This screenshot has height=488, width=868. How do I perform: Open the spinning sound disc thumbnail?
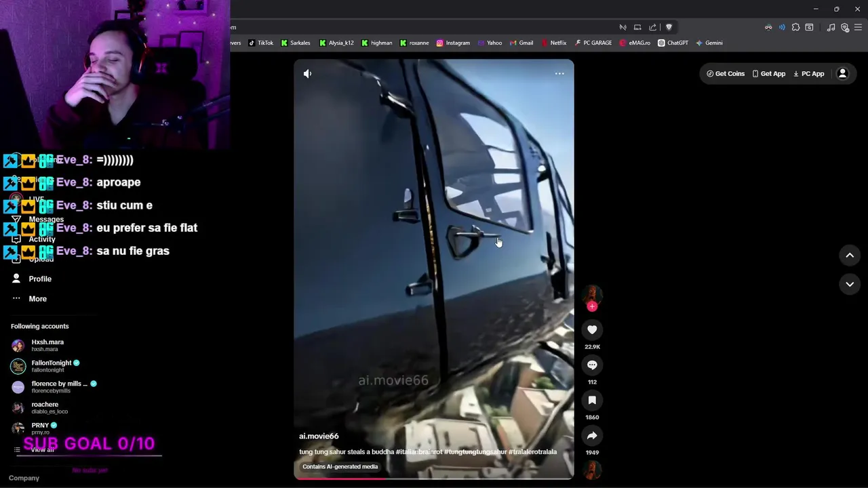[x=592, y=469]
